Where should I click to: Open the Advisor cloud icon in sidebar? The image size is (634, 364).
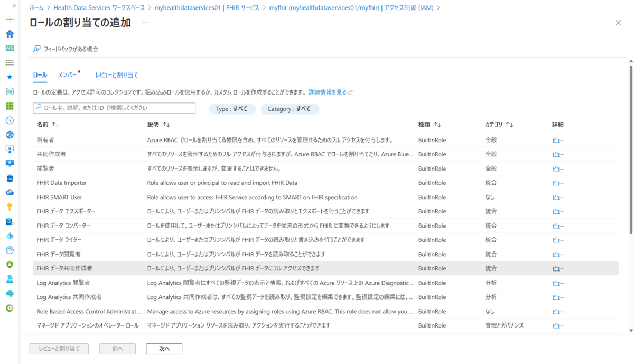pyautogui.click(x=10, y=293)
